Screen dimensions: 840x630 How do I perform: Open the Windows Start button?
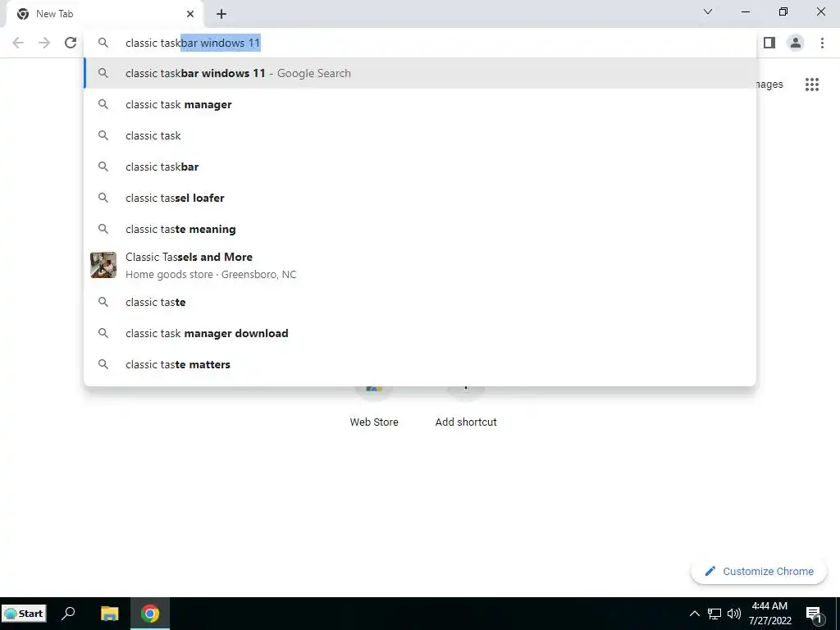click(24, 614)
